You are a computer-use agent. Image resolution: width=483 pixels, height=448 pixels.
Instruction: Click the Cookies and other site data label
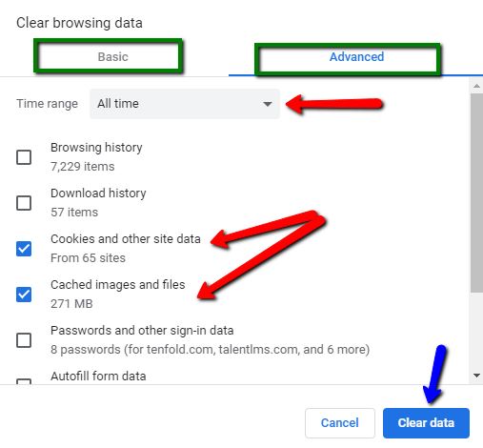coord(126,239)
